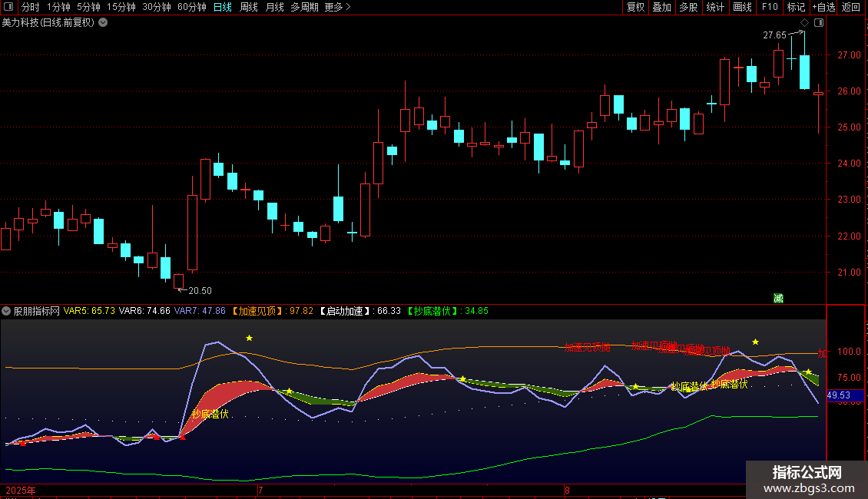Choose the 60分钟 period

coord(191,7)
